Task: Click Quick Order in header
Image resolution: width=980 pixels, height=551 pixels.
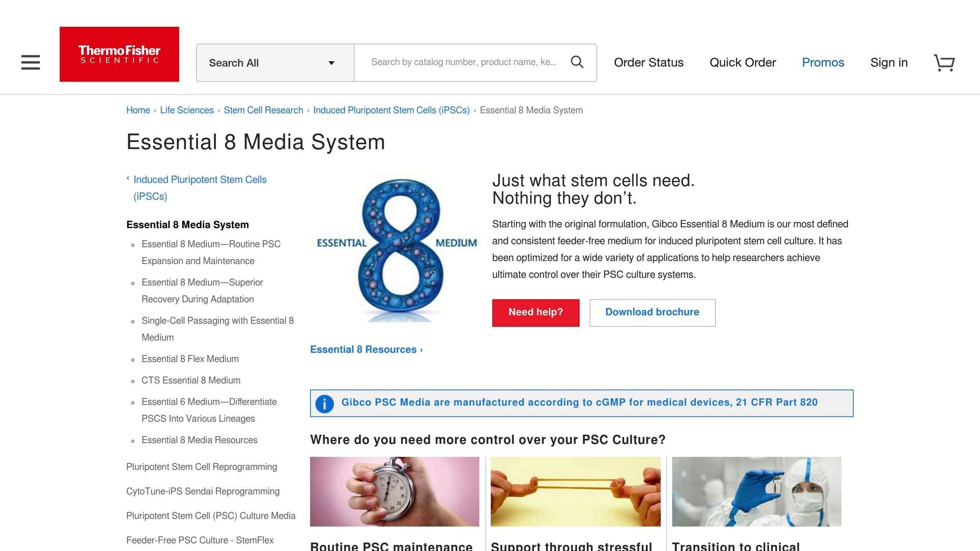Action: click(742, 63)
